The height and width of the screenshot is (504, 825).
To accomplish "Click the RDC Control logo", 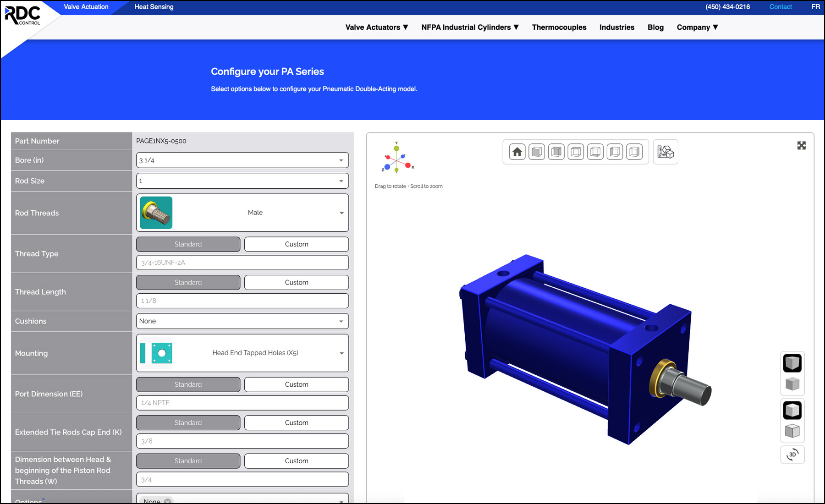I will click(23, 15).
